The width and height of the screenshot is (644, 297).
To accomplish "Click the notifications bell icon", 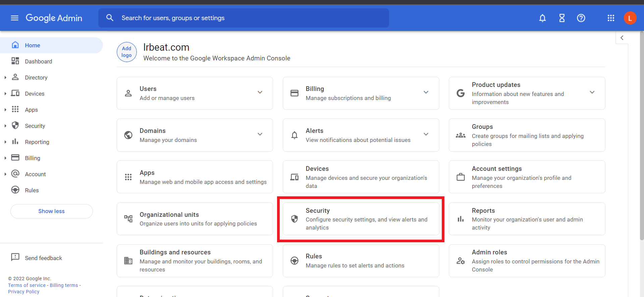I will 542,18.
